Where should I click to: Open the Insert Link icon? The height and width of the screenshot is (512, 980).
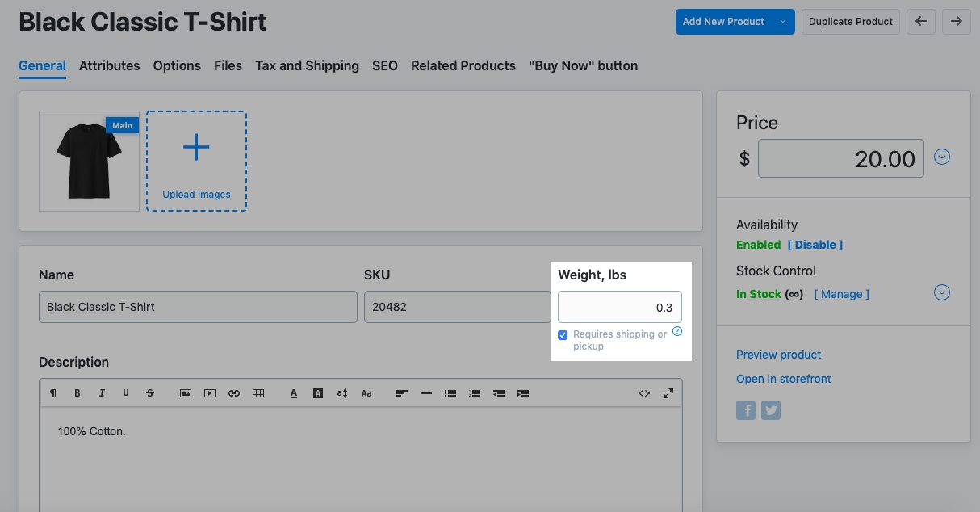[x=234, y=393]
